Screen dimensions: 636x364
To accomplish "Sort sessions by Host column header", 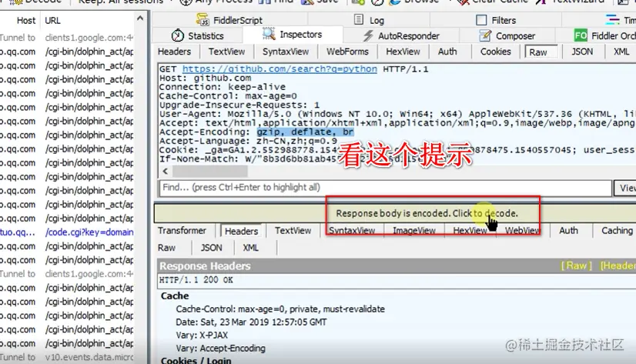I will pos(26,20).
